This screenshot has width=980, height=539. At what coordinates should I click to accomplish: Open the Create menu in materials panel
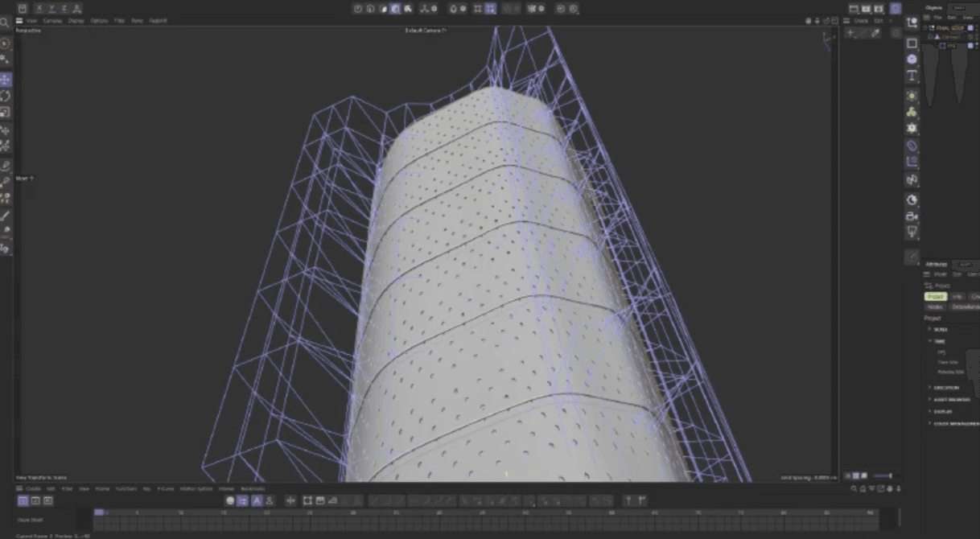(x=860, y=20)
